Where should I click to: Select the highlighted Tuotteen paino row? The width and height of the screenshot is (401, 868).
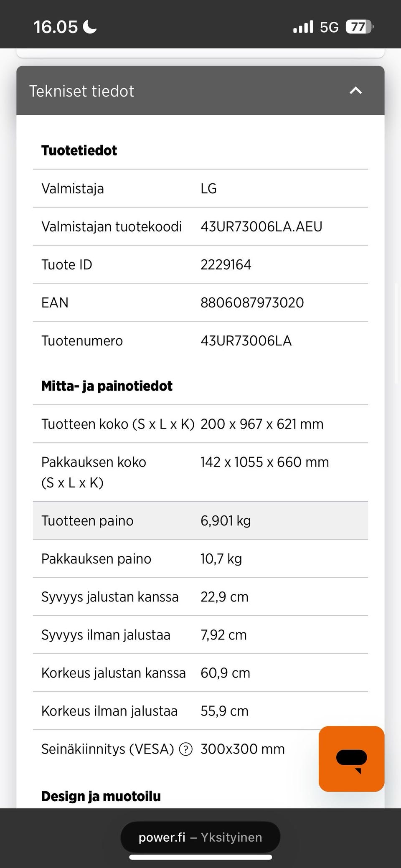pyautogui.click(x=200, y=520)
